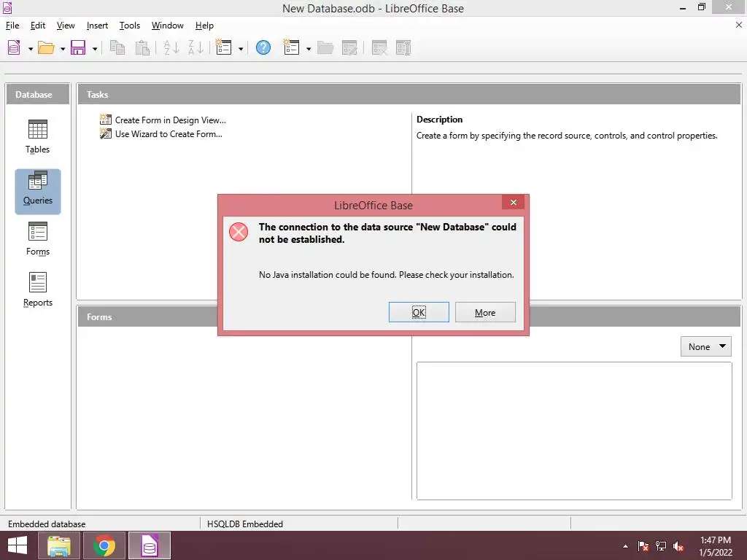Expand the arrow right of New Form icon

pyautogui.click(x=309, y=49)
